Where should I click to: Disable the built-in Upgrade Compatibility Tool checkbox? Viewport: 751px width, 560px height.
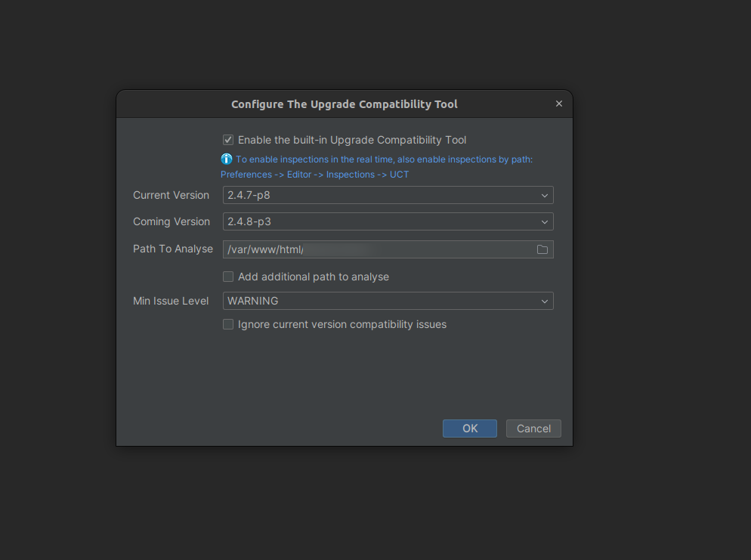coord(228,140)
